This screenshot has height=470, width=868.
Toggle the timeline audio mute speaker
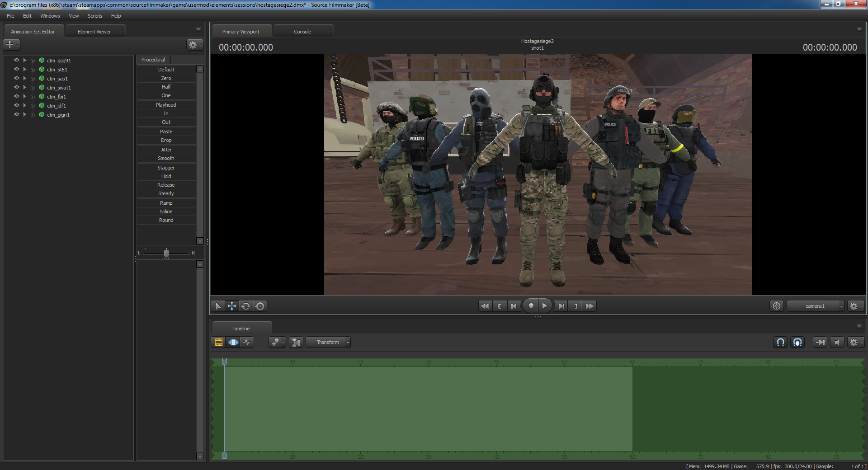click(x=837, y=342)
